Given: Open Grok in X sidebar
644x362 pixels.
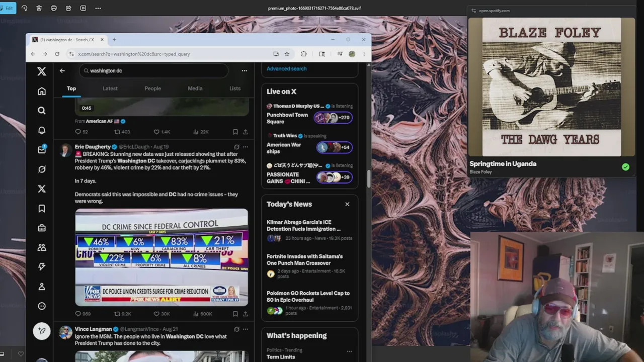Looking at the screenshot, I should [42, 169].
